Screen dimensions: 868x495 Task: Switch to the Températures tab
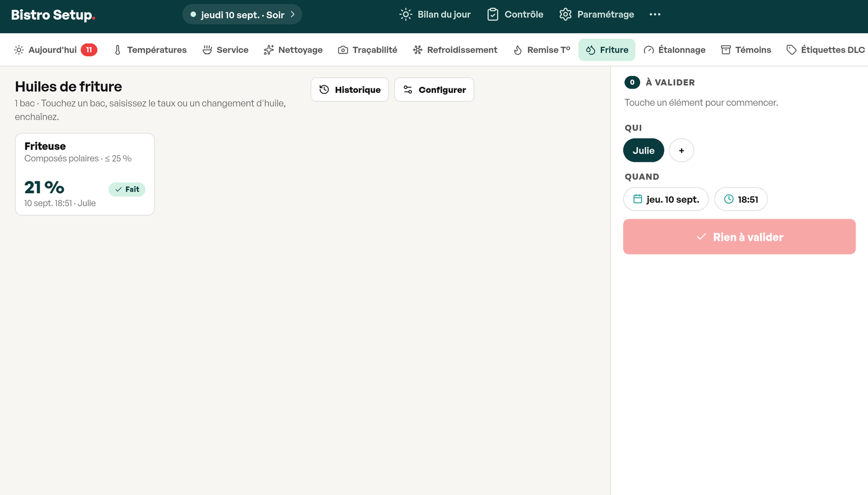150,50
